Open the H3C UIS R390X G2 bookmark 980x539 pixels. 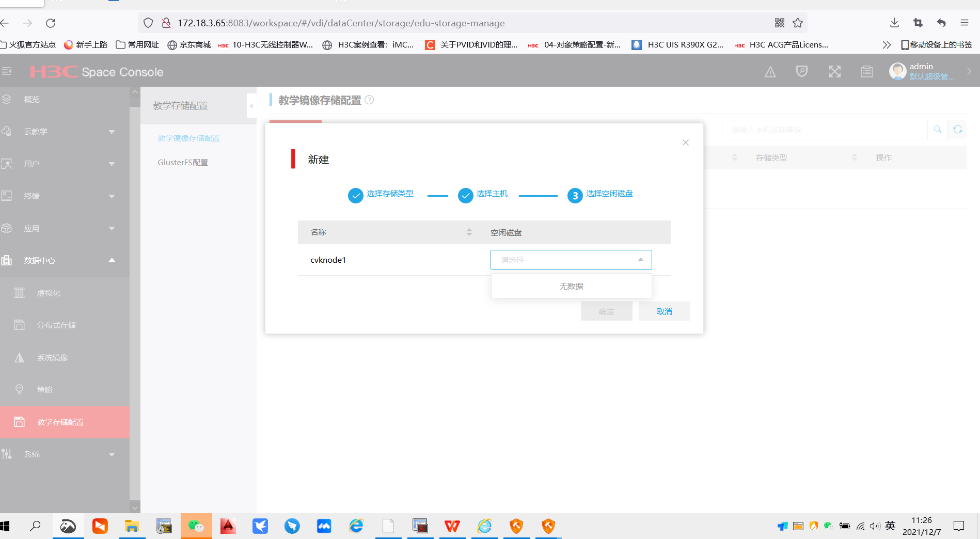677,45
